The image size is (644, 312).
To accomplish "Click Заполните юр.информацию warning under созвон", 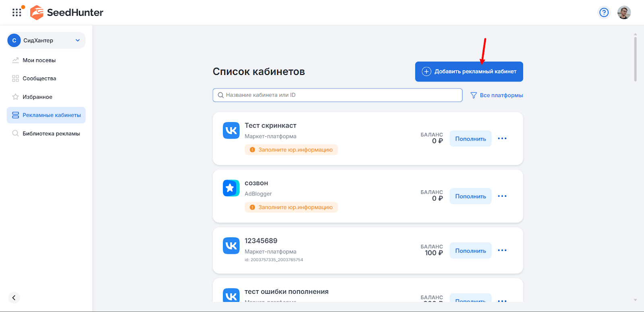I will (x=291, y=207).
